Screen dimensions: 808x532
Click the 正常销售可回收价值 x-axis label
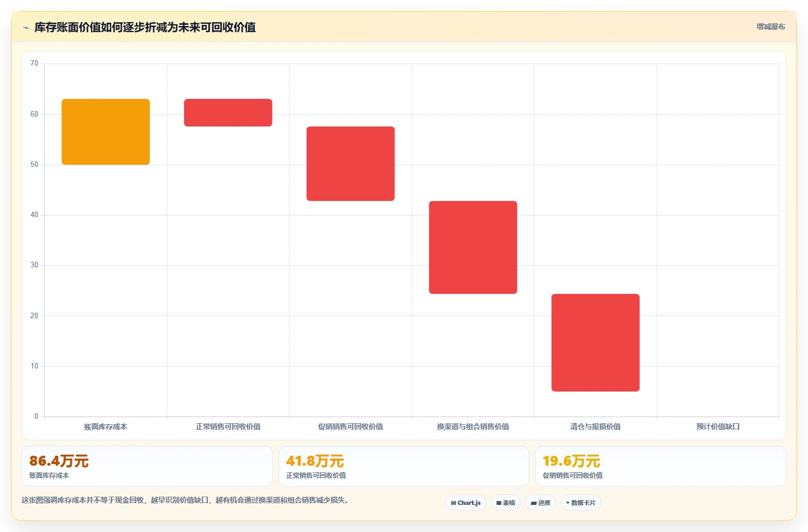click(x=228, y=426)
